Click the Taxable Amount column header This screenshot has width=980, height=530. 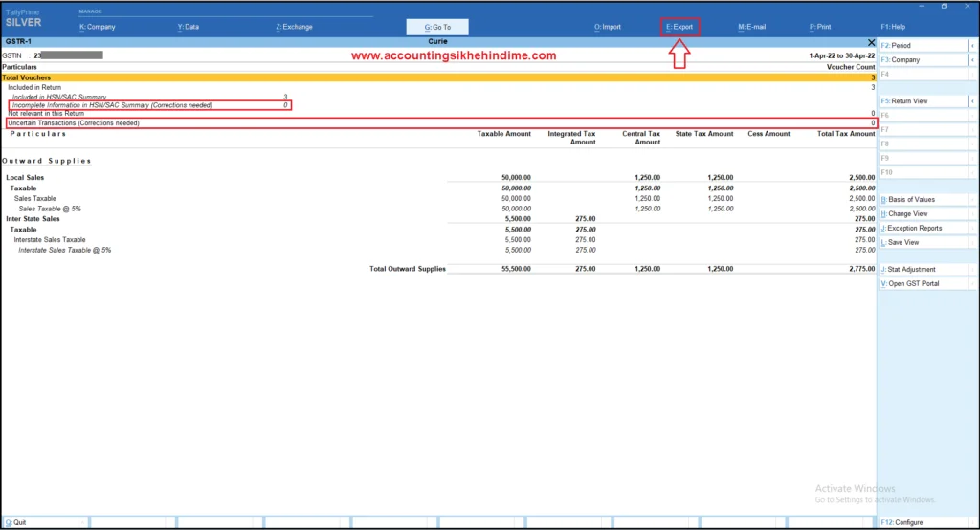click(503, 134)
